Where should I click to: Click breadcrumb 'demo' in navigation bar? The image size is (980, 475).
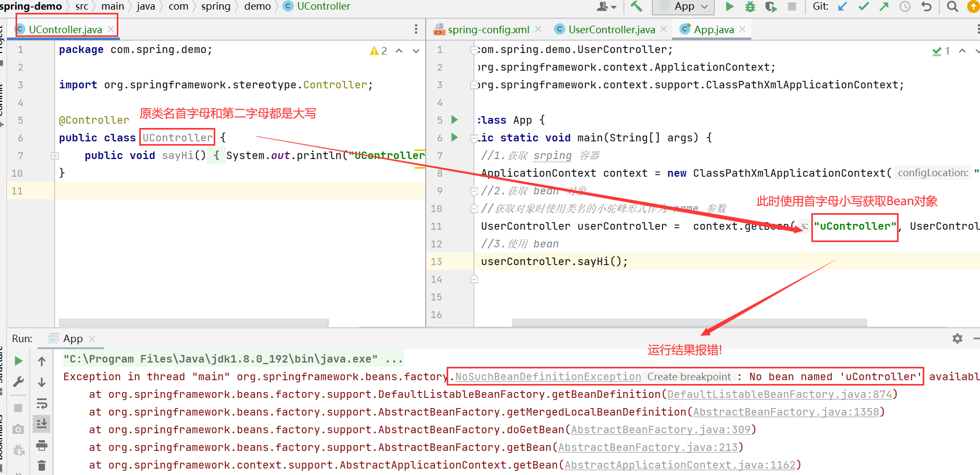tap(258, 6)
